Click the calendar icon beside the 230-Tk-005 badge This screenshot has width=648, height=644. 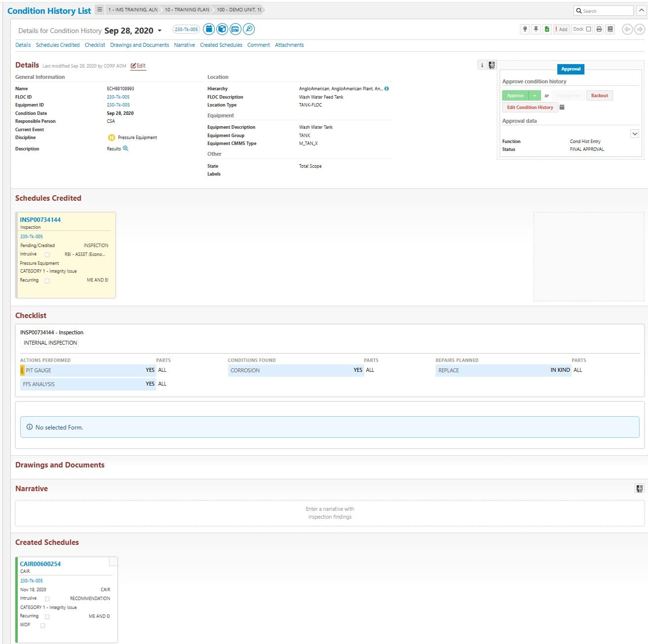(209, 29)
